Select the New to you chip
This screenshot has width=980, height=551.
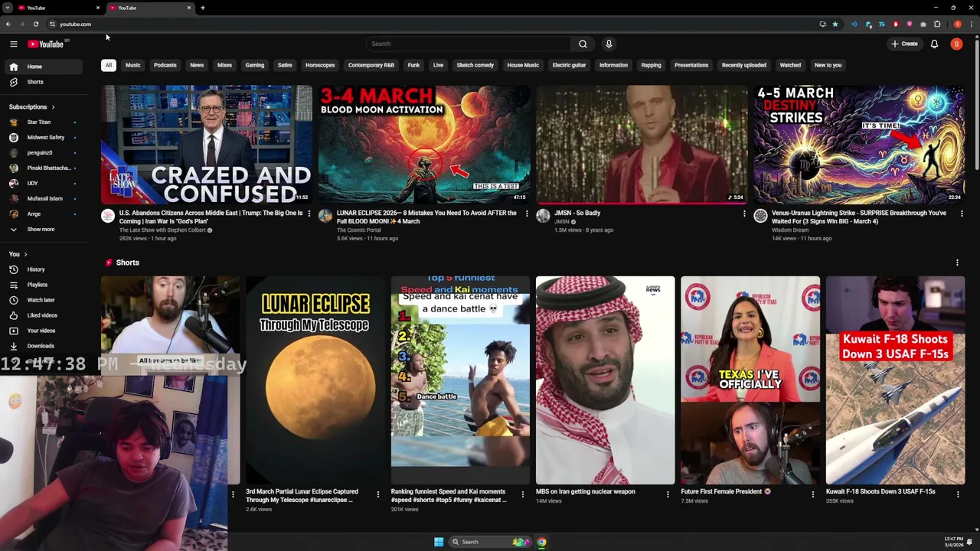click(x=828, y=65)
